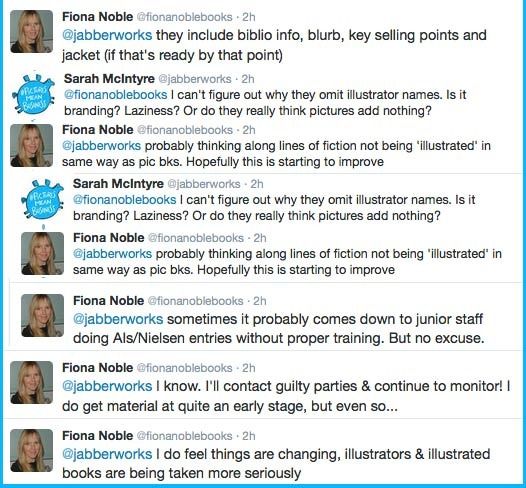Click Sarah McIntyre's name on the first illustrator tweet
This screenshot has height=488, width=526.
coord(109,78)
